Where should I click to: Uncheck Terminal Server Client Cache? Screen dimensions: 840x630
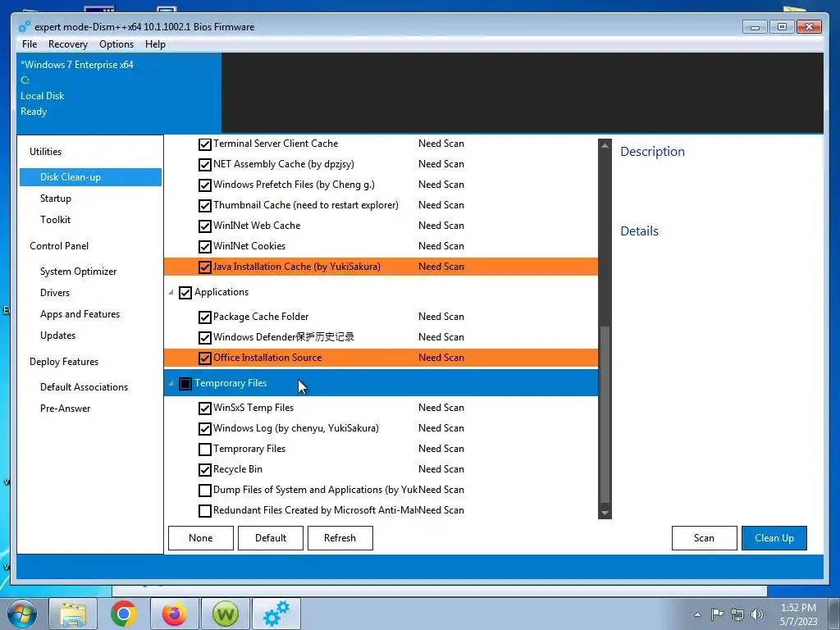tap(204, 144)
